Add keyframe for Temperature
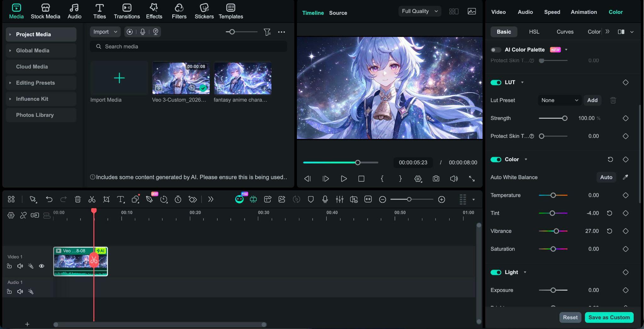 pos(625,195)
